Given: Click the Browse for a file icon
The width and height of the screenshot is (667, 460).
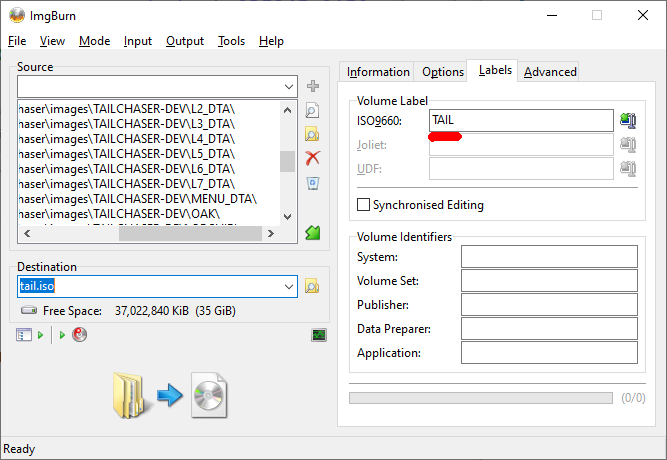Looking at the screenshot, I should point(313,111).
